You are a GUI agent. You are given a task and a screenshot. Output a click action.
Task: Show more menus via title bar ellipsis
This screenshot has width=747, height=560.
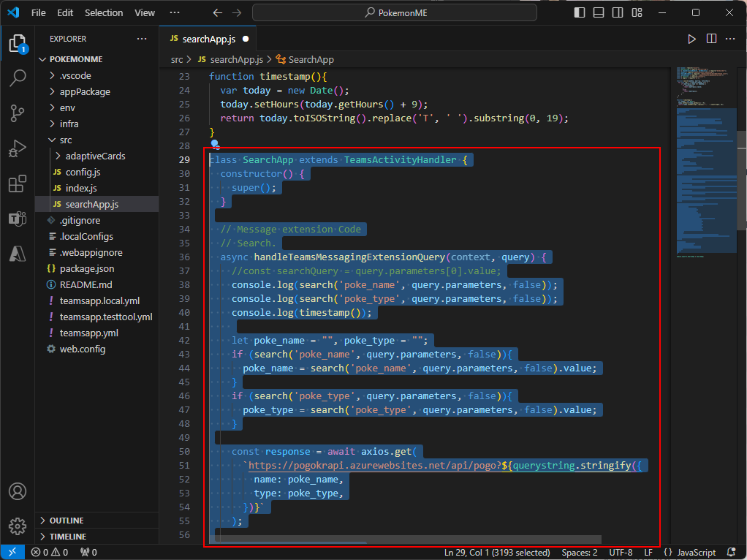175,13
